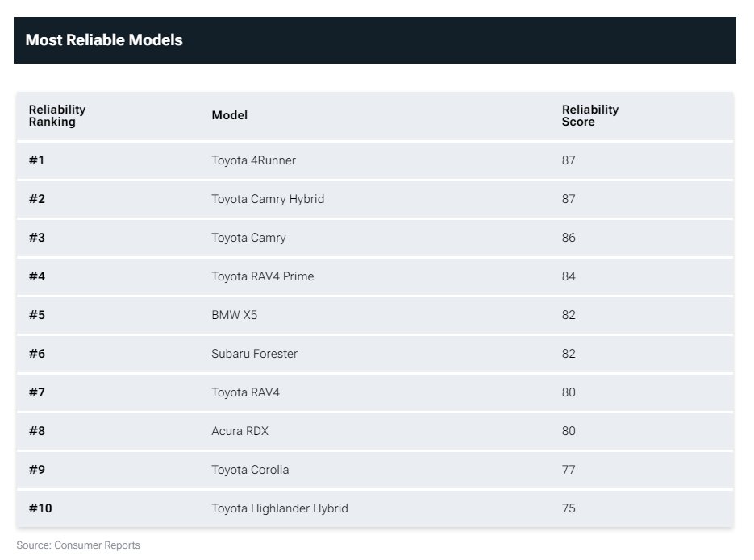Select the Toyota Camry Hybrid row

click(x=375, y=199)
